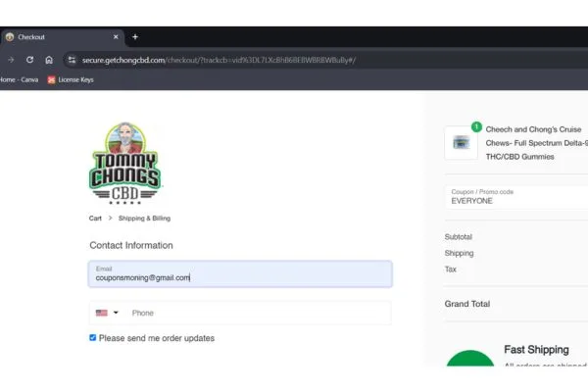Click the Tommy Chong's CBD logo
The width and height of the screenshot is (588, 392).
pos(125,163)
